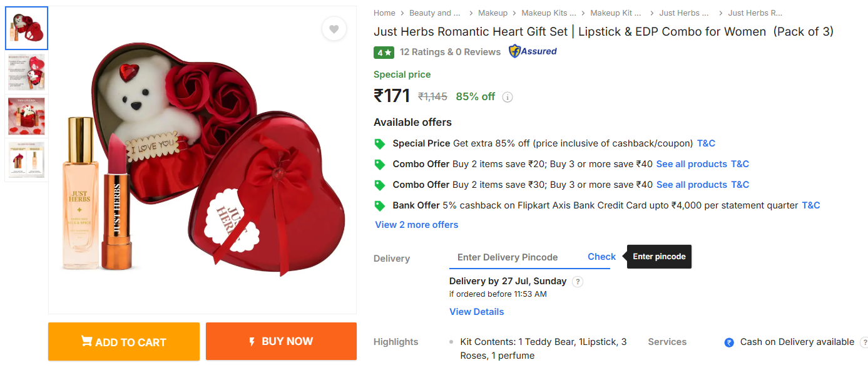The image size is (868, 370).
Task: Click the price info icon
Action: 508,97
